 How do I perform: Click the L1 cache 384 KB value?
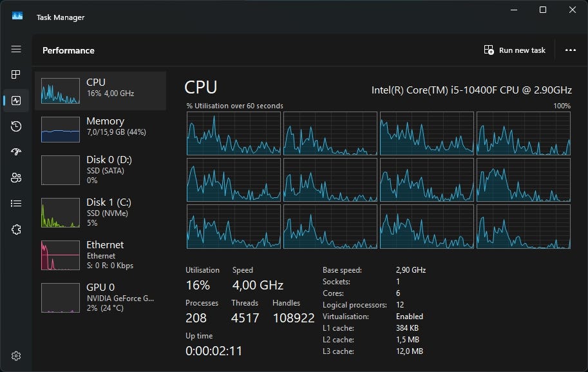point(407,328)
